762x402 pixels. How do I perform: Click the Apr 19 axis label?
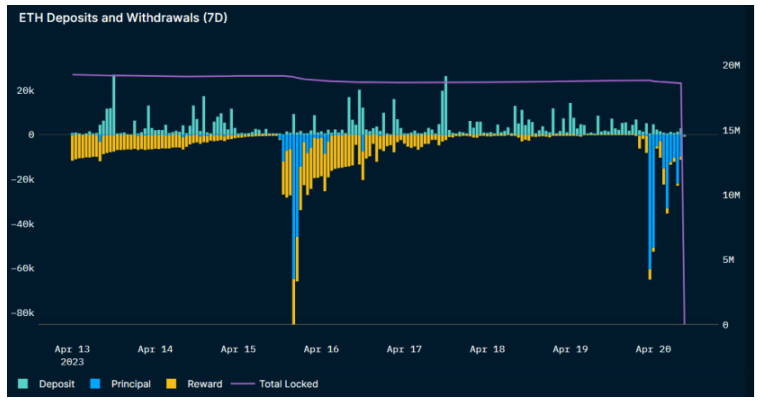[x=571, y=349]
